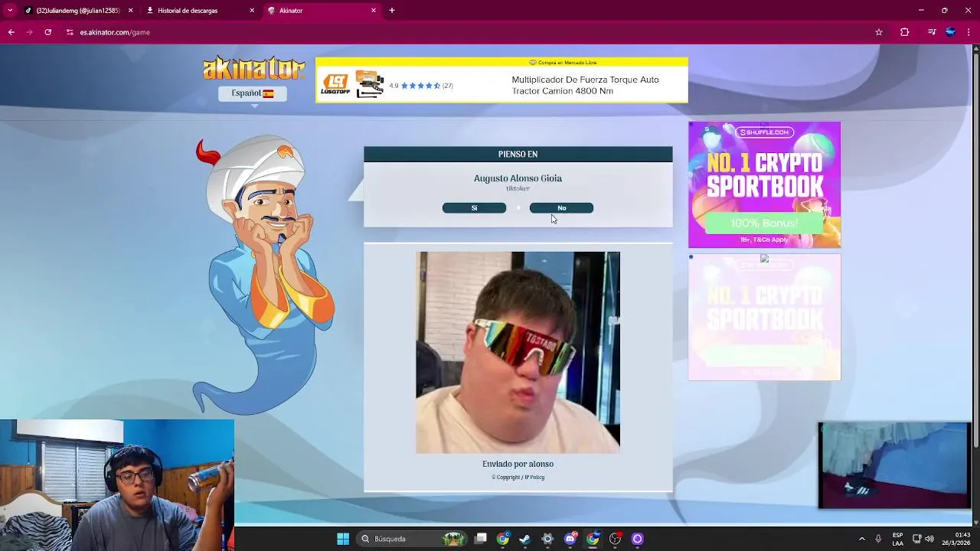980x551 pixels.
Task: Close the Akinator tab
Action: click(x=374, y=11)
